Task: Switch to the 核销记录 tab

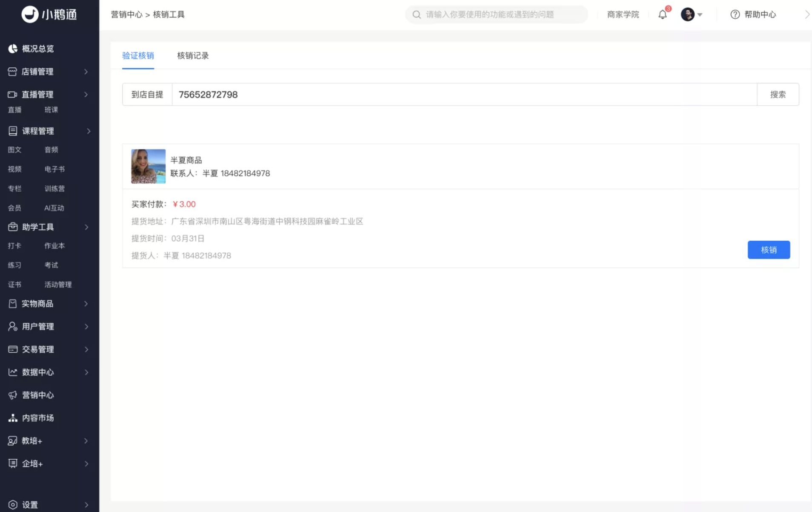Action: [x=193, y=56]
